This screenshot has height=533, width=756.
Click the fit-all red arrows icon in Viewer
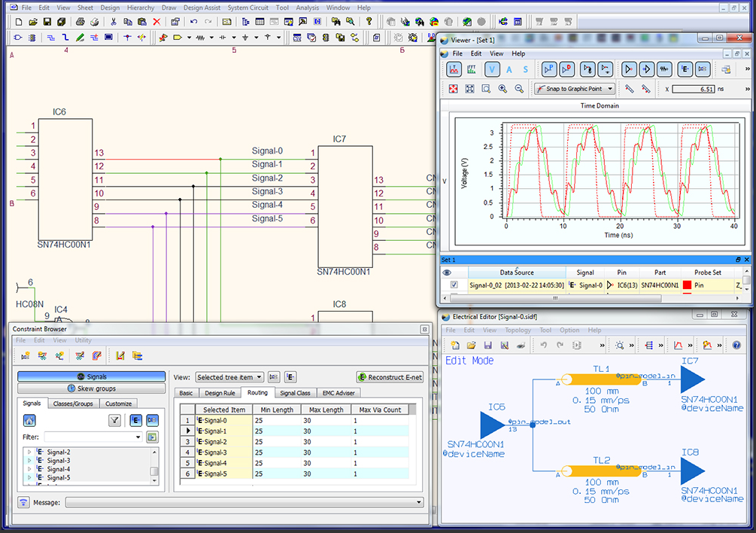click(453, 89)
